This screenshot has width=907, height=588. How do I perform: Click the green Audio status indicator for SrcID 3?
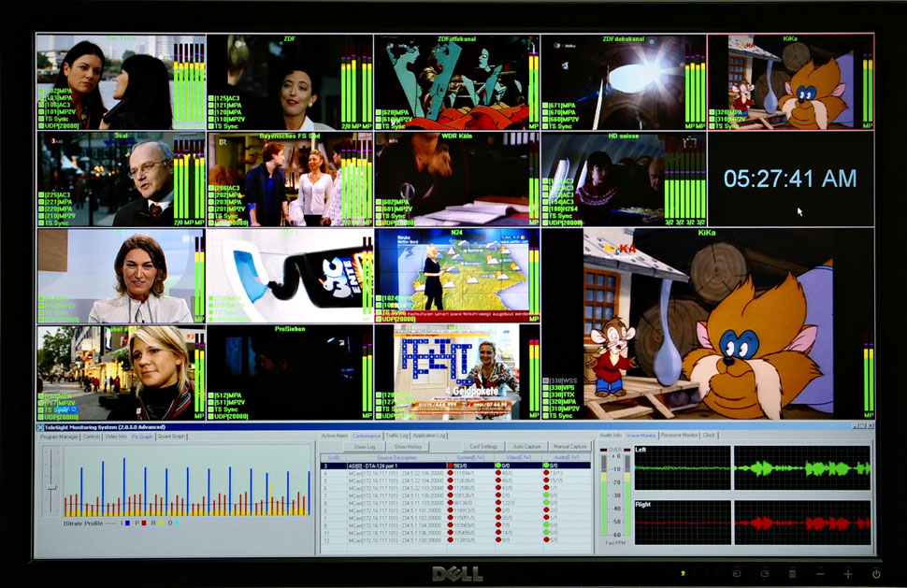point(546,466)
